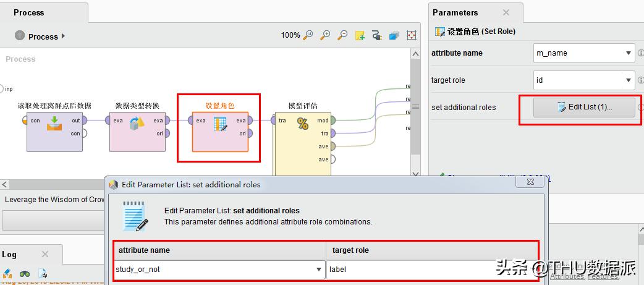Switch to the Log tab
The image size is (644, 285).
9,254
